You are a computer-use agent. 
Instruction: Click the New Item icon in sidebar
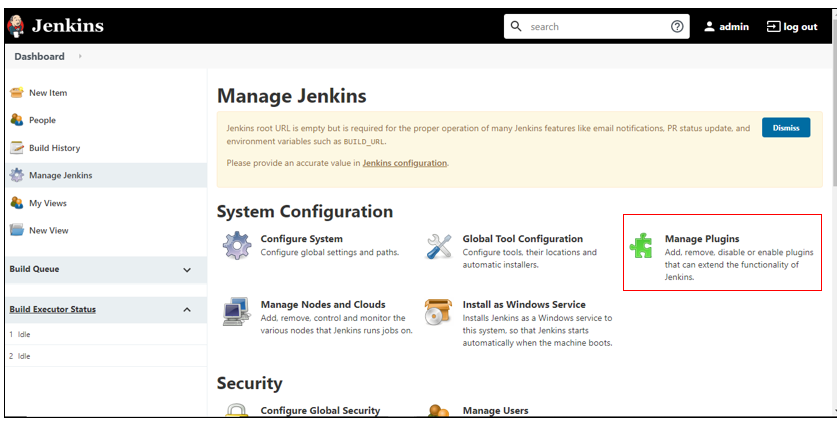pos(17,93)
